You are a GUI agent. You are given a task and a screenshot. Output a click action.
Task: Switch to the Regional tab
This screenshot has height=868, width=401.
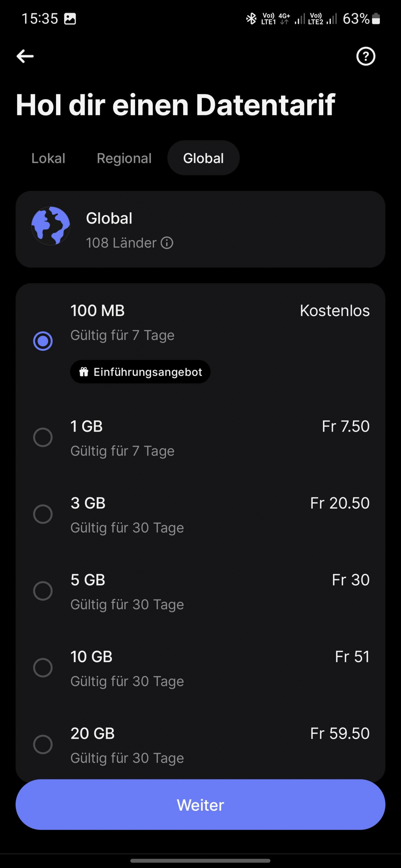(x=124, y=158)
